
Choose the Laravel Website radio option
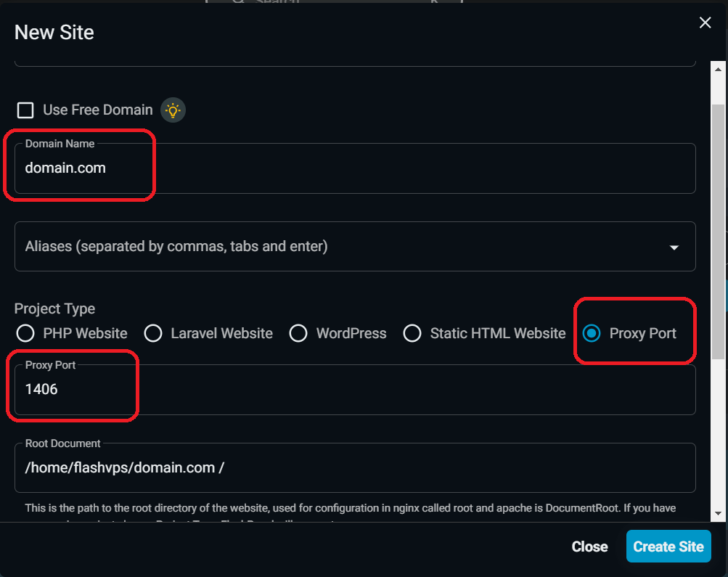(x=153, y=333)
